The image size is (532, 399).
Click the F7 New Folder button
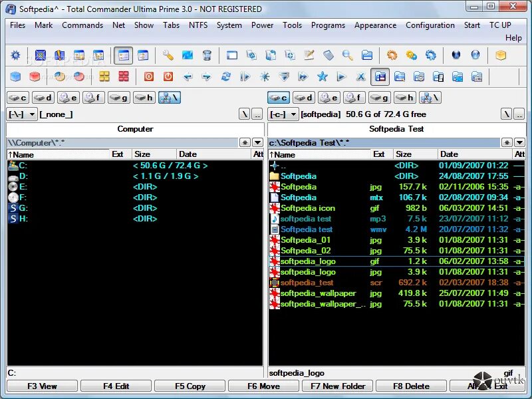(338, 386)
